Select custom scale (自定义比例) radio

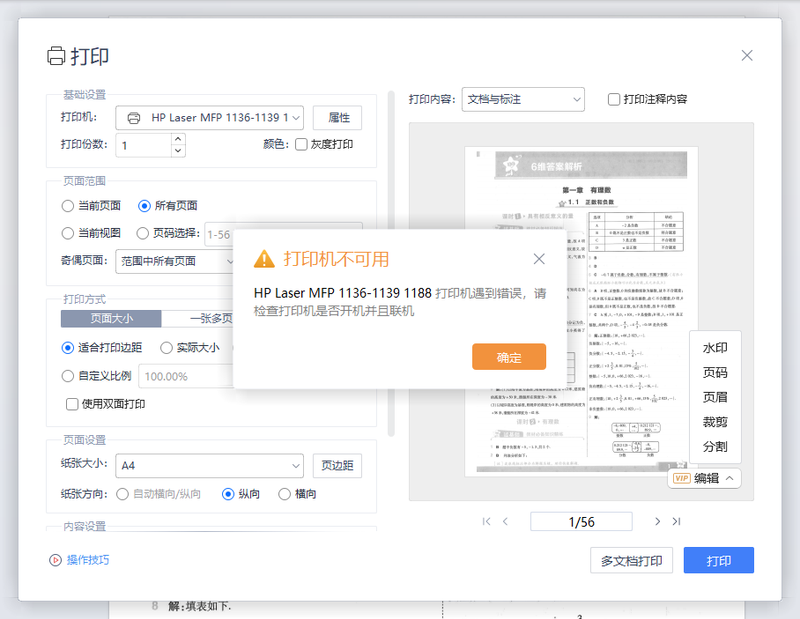pos(67,376)
